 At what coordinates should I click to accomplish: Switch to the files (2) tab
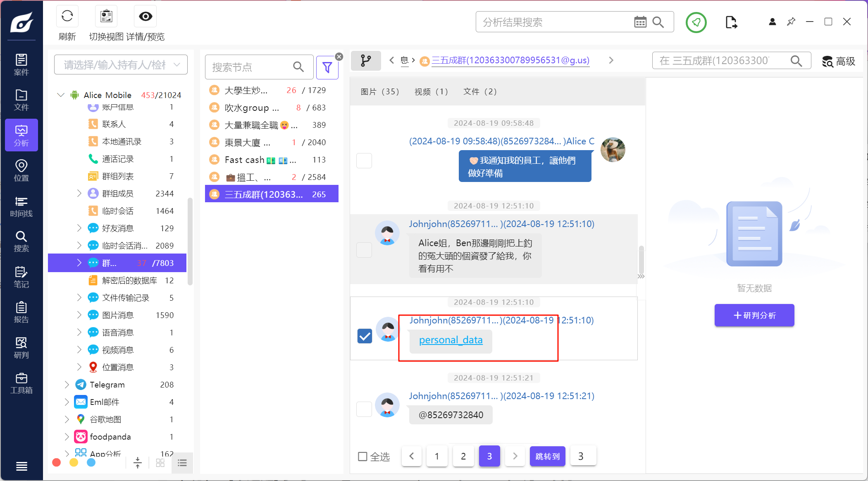point(480,92)
